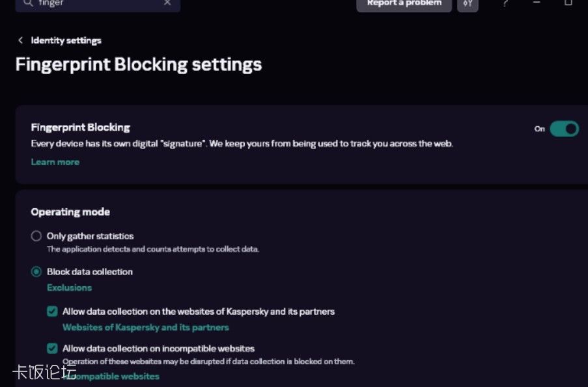Clear the search field with the X icon
The width and height of the screenshot is (588, 387).
(x=167, y=3)
